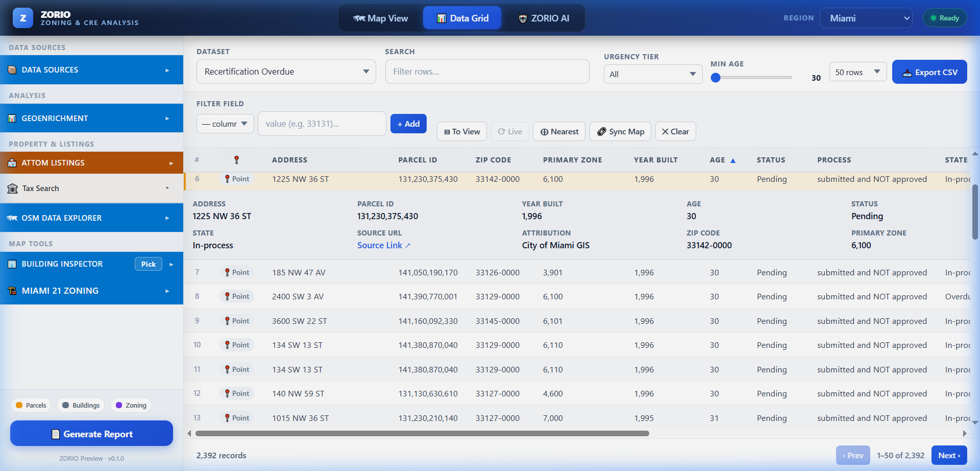Click the filter value input field
Viewport: 980px width, 471px height.
pos(322,124)
